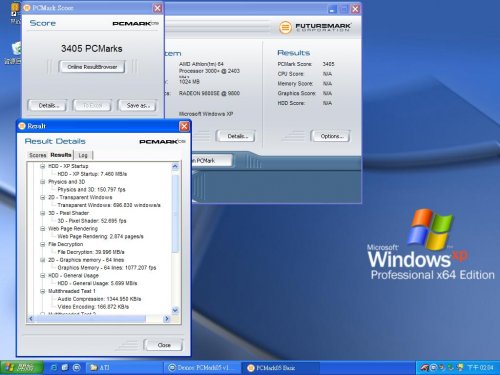This screenshot has height=375, width=500.
Task: Click the Close button in Result Details
Action: [164, 345]
